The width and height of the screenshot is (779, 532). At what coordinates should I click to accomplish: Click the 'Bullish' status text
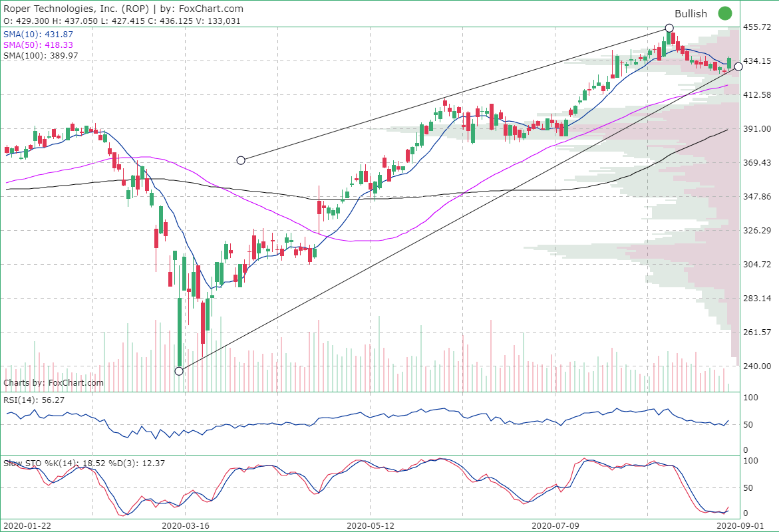tap(691, 13)
